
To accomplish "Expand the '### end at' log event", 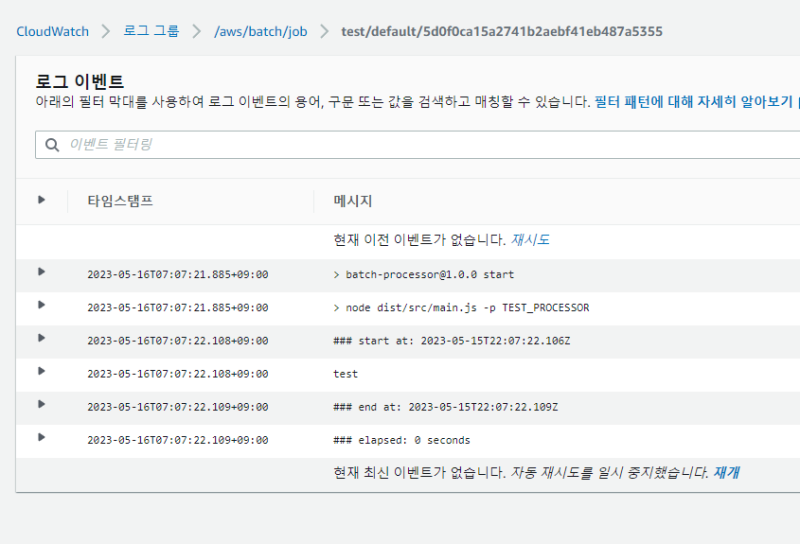I will click(x=41, y=404).
